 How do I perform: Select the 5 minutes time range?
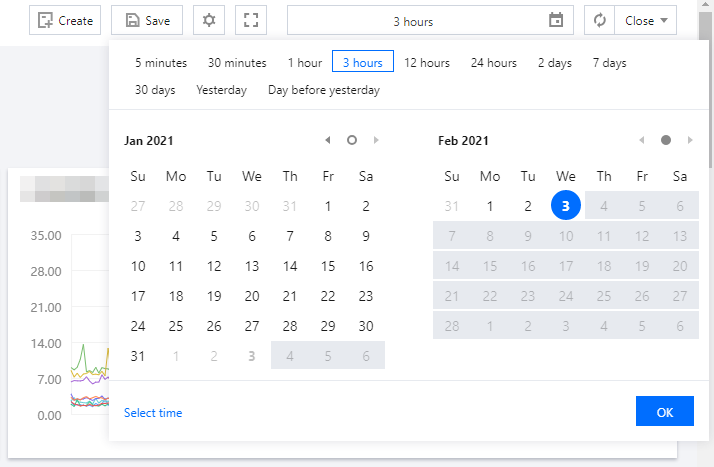click(161, 63)
